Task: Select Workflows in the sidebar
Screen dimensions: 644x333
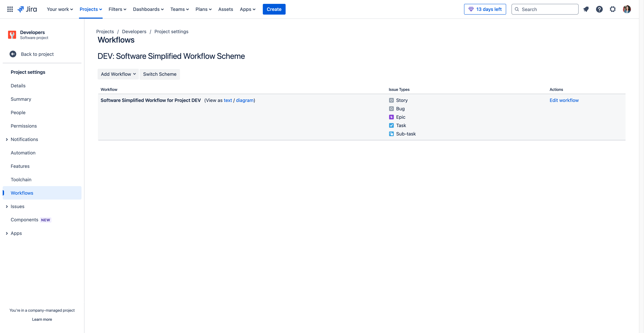Action: tap(42, 193)
